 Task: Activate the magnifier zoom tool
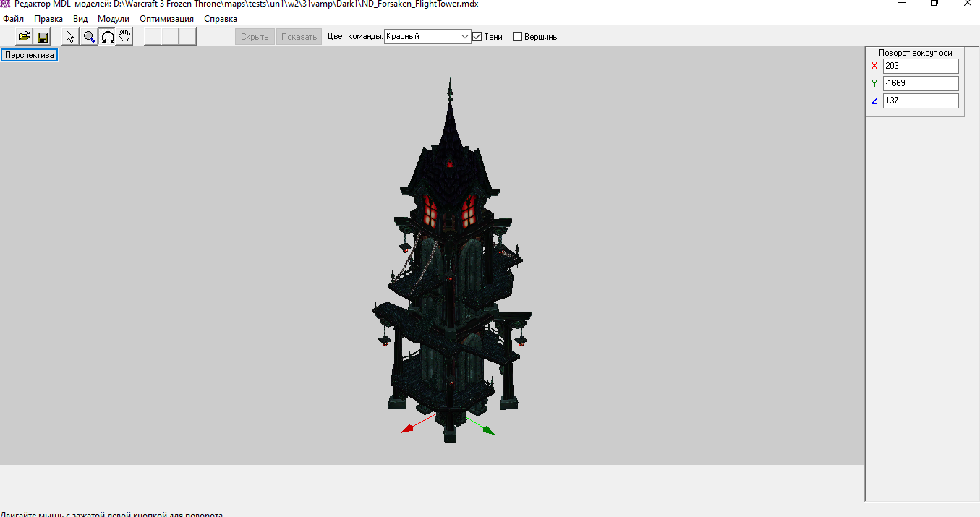[89, 37]
